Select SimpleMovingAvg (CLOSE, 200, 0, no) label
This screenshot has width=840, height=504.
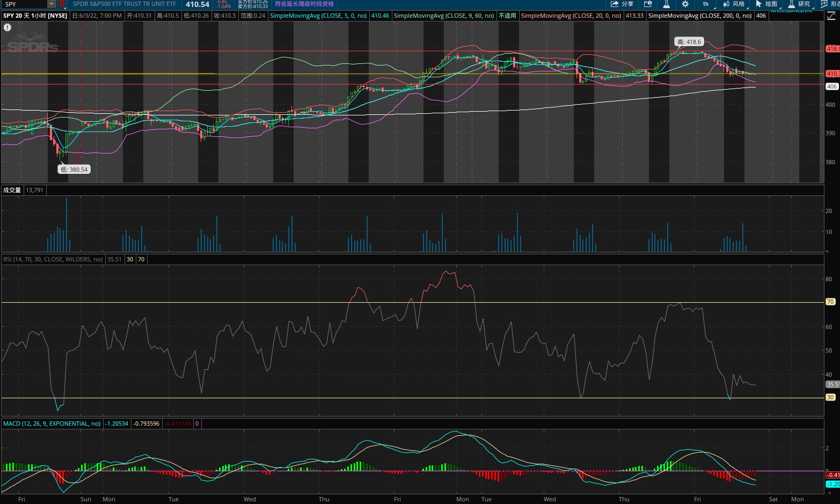(700, 16)
